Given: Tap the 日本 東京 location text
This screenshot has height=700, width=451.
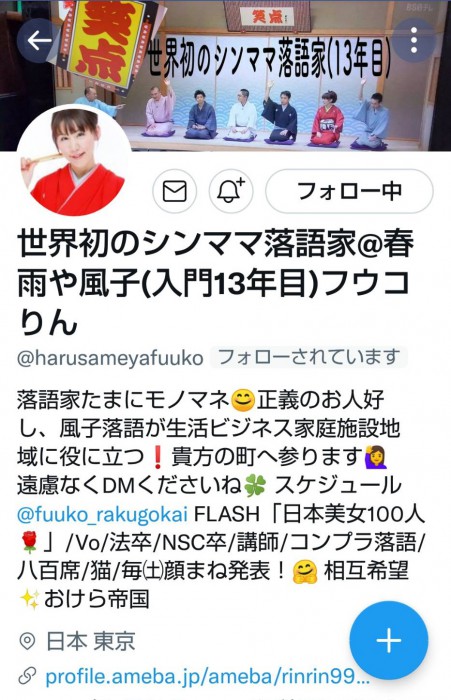Looking at the screenshot, I should click(x=91, y=642).
